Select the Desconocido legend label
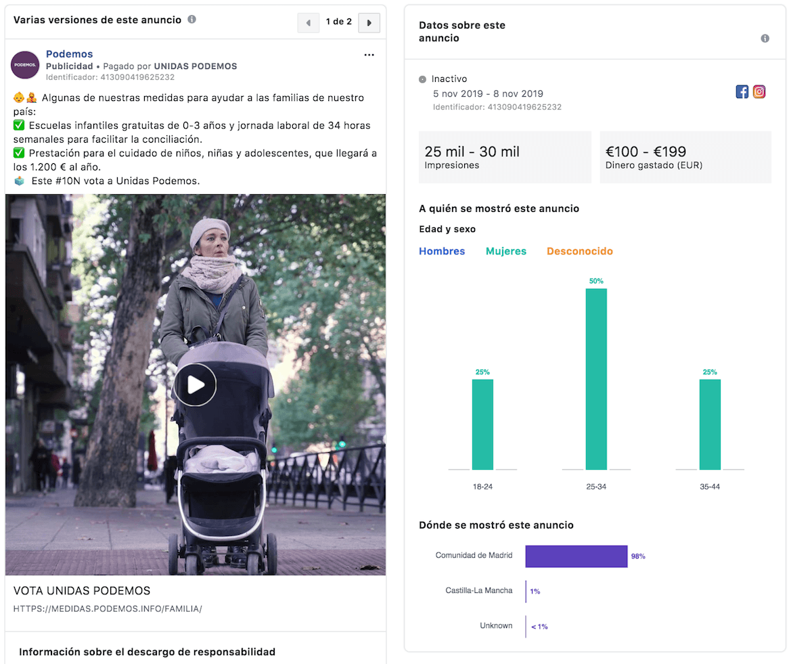 580,251
